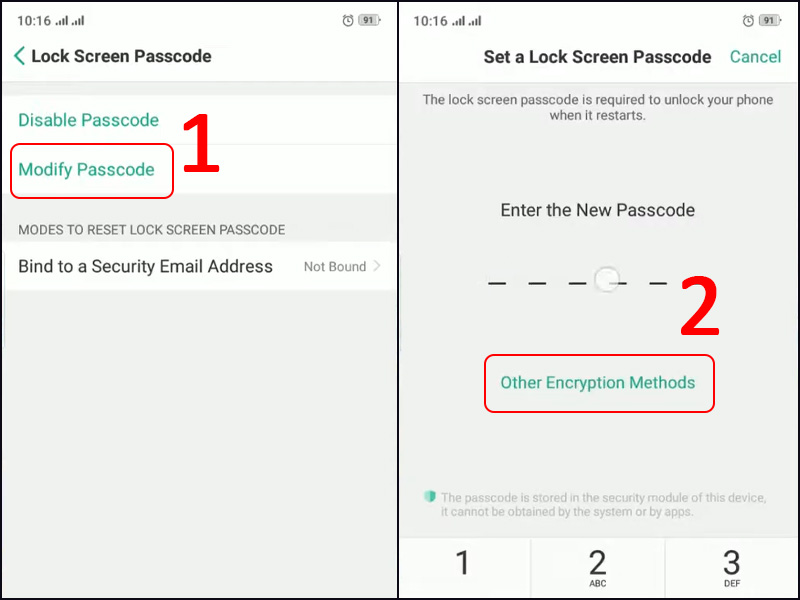
Task: Tap the Not Bound status text
Action: pyautogui.click(x=334, y=267)
